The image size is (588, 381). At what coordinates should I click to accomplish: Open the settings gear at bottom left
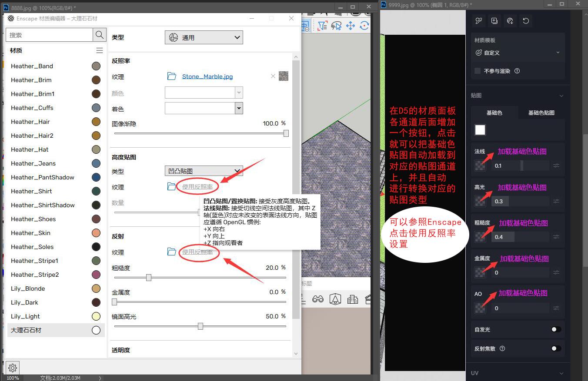point(13,368)
